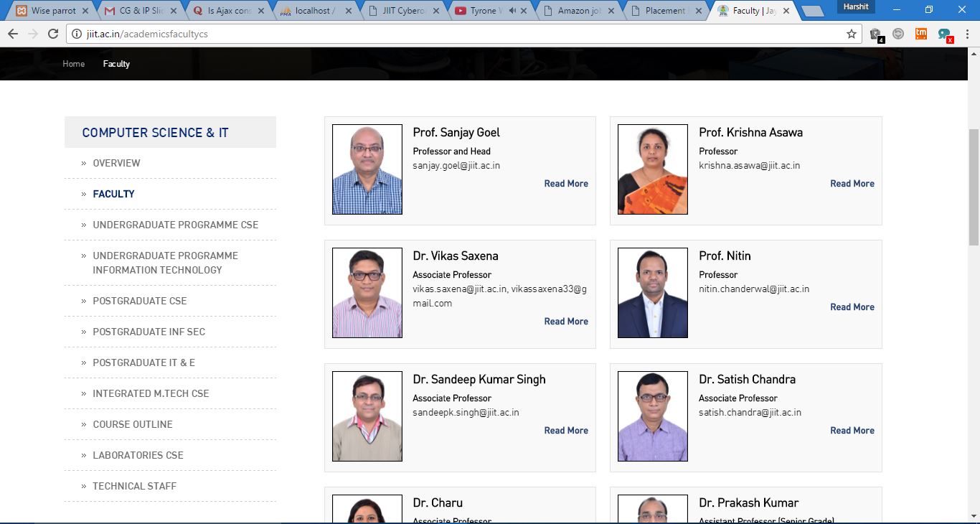
Task: Click Dr. Satish Chandra's photo
Action: tap(653, 416)
